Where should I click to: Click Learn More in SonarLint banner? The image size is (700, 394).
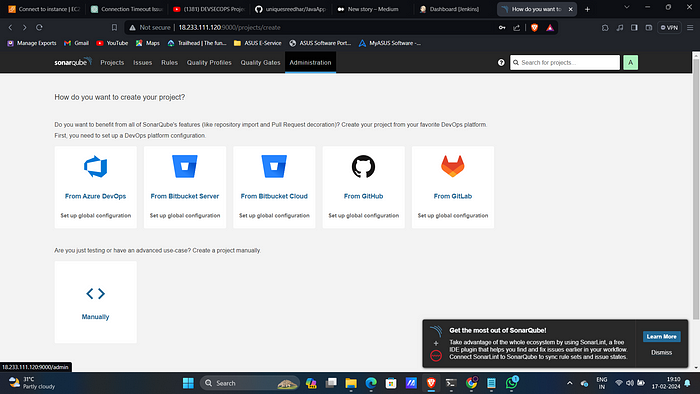pos(662,336)
